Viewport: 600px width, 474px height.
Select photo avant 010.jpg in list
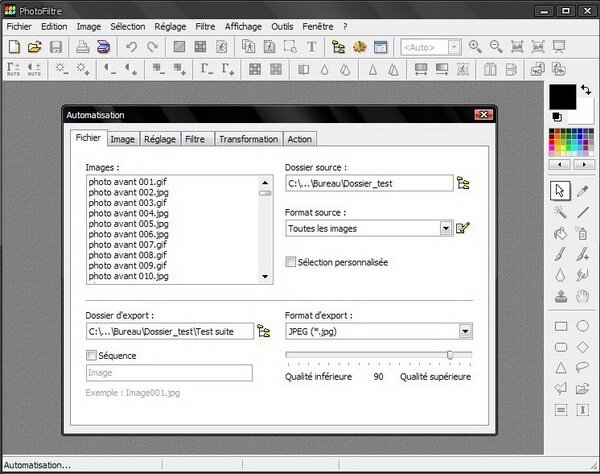[129, 276]
